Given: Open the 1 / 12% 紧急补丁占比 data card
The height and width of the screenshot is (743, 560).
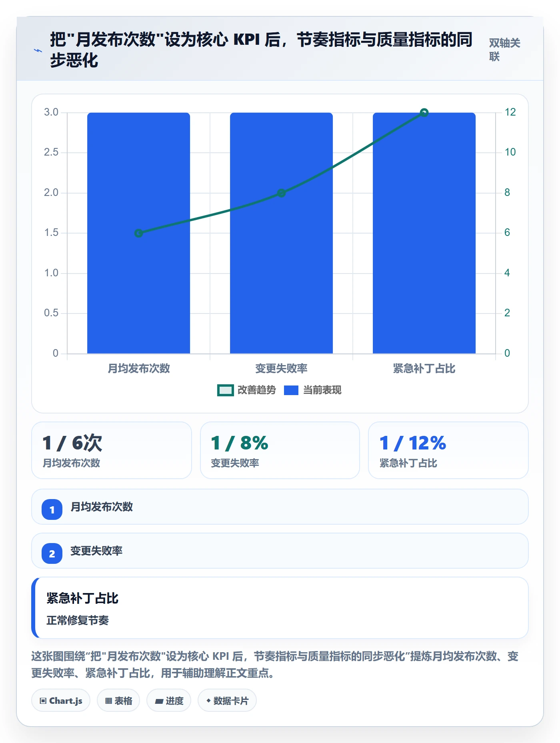Looking at the screenshot, I should tap(448, 450).
